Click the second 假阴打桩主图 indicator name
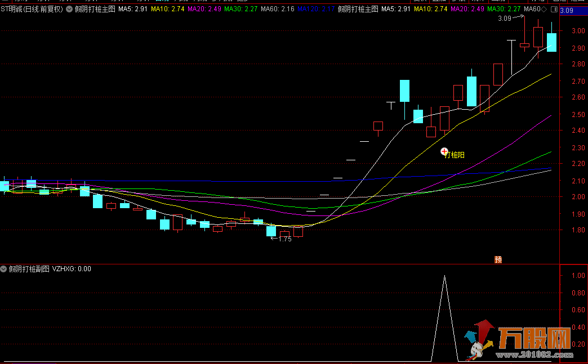This screenshot has width=588, height=364. tap(358, 9)
